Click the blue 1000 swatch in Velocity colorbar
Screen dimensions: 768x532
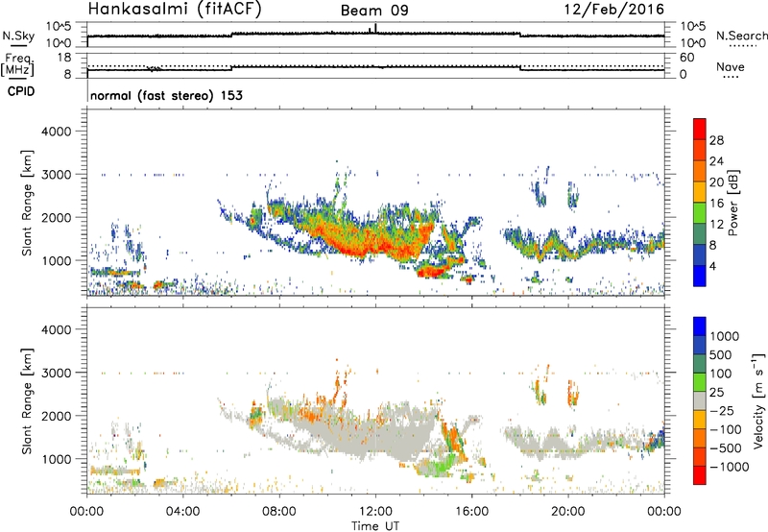tap(700, 326)
